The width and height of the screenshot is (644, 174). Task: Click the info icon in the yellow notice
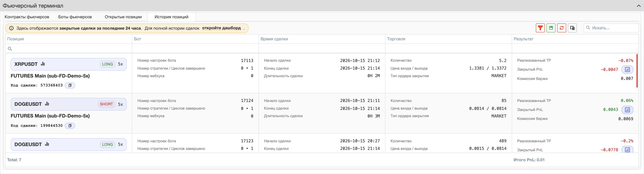tap(11, 28)
